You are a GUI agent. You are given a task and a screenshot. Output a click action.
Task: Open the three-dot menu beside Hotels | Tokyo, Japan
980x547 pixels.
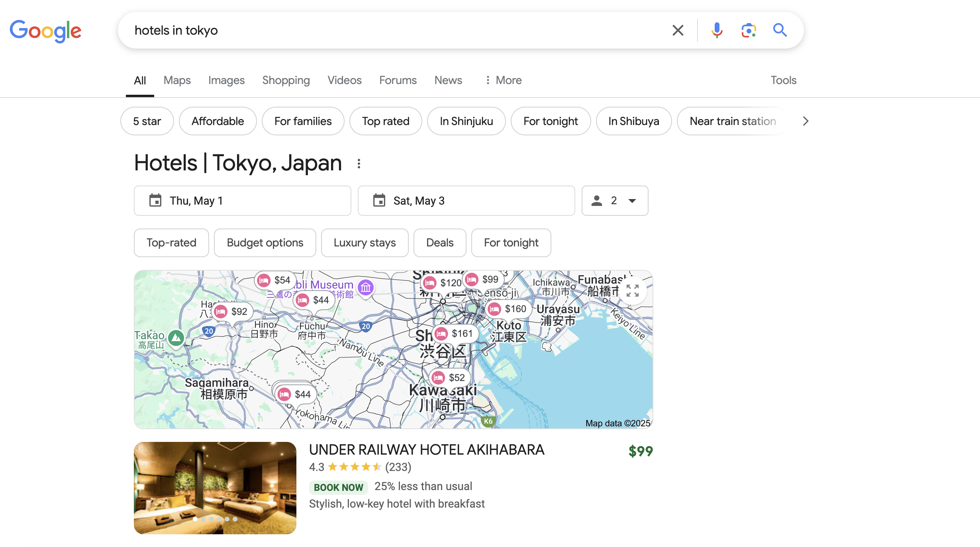[359, 164]
